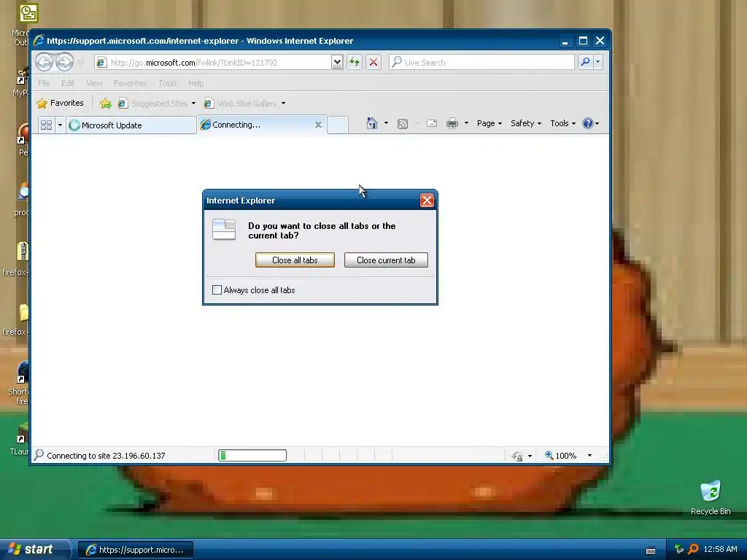Screen dimensions: 747x560
Task: Close the Connecting... tab
Action: (x=319, y=125)
